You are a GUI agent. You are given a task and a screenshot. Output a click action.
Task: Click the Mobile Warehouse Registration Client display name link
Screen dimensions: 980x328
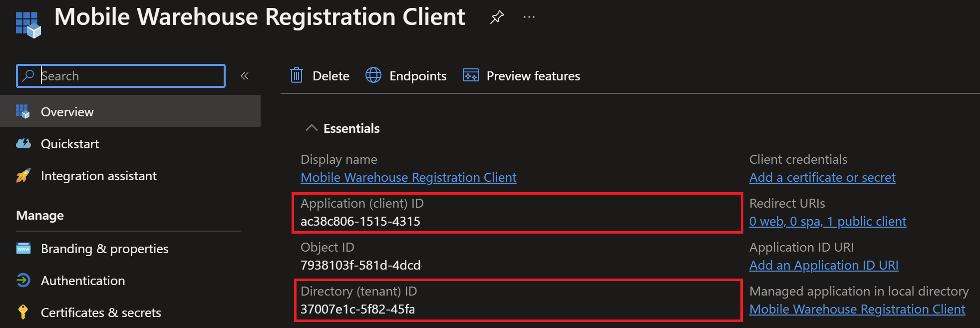[408, 177]
